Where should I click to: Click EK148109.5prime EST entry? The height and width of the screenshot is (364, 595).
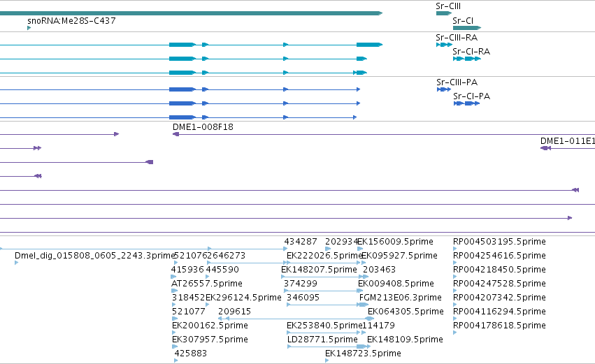[x=405, y=340]
